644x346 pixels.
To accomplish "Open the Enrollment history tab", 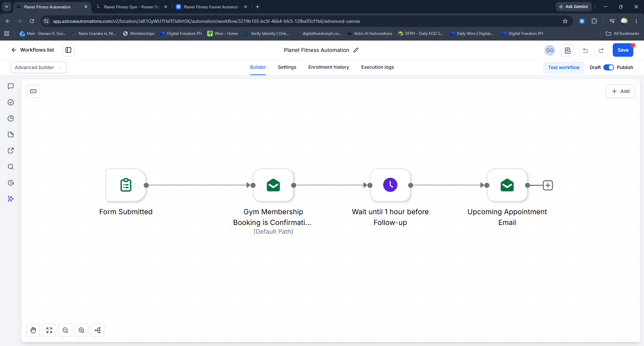I will 329,67.
